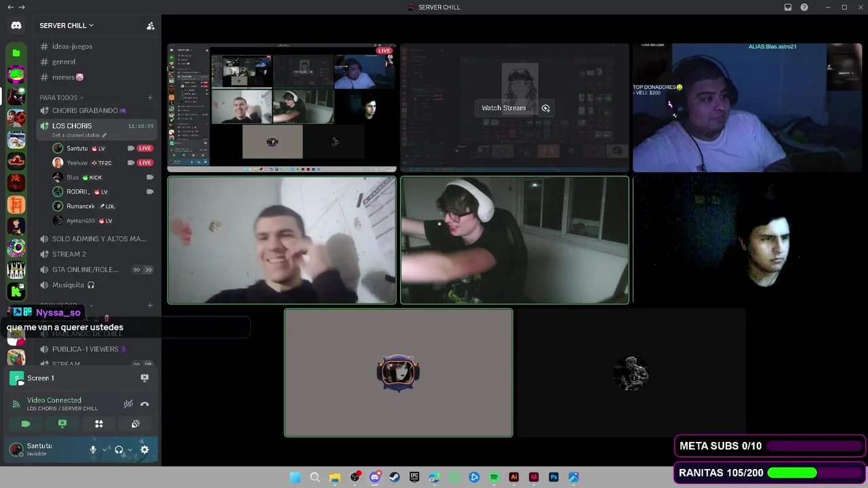Join CHORIS GRABANDO voice channel
Image resolution: width=868 pixels, height=488 pixels.
point(96,110)
